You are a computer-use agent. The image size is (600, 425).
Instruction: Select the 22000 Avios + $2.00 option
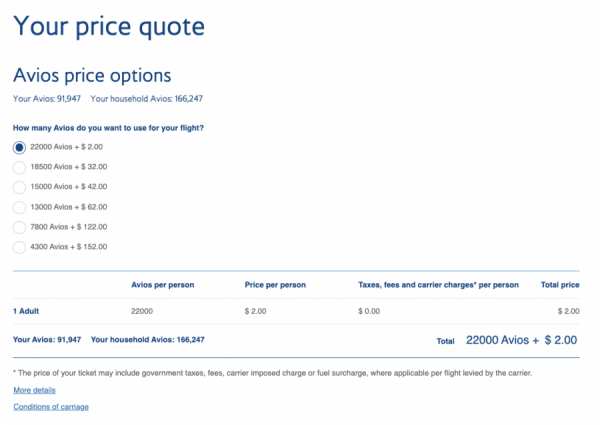pos(19,147)
